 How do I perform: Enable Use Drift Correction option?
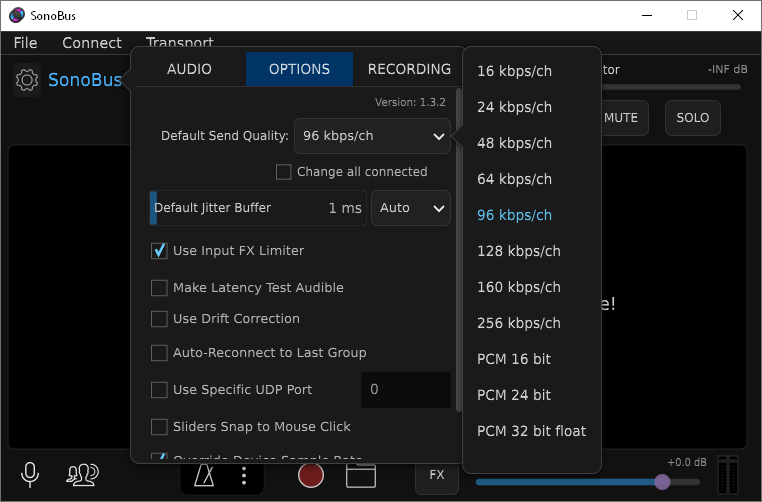(159, 319)
